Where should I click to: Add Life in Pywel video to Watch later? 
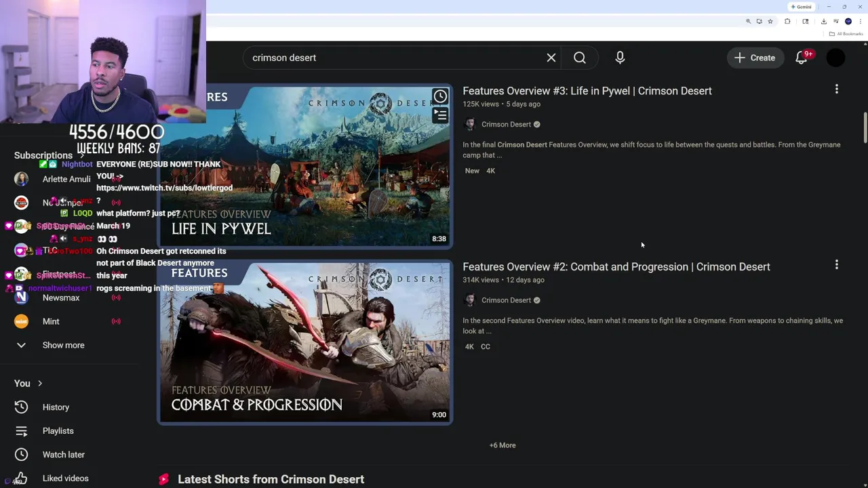(440, 97)
